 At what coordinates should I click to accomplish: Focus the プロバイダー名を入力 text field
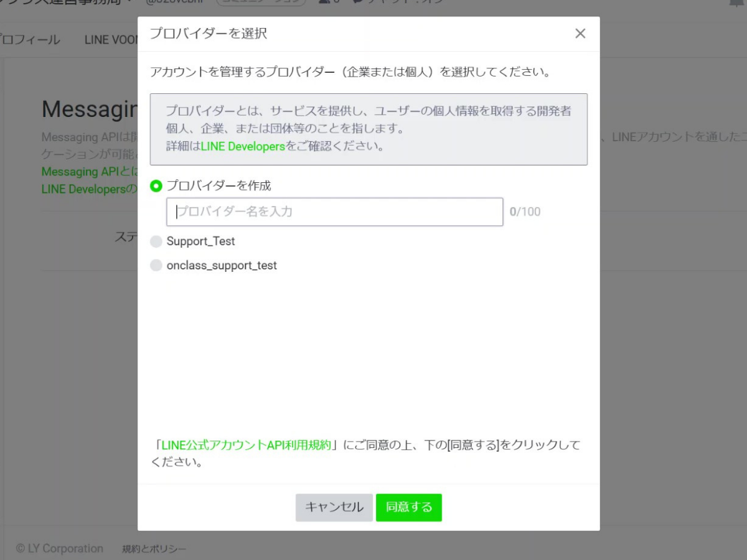point(334,212)
